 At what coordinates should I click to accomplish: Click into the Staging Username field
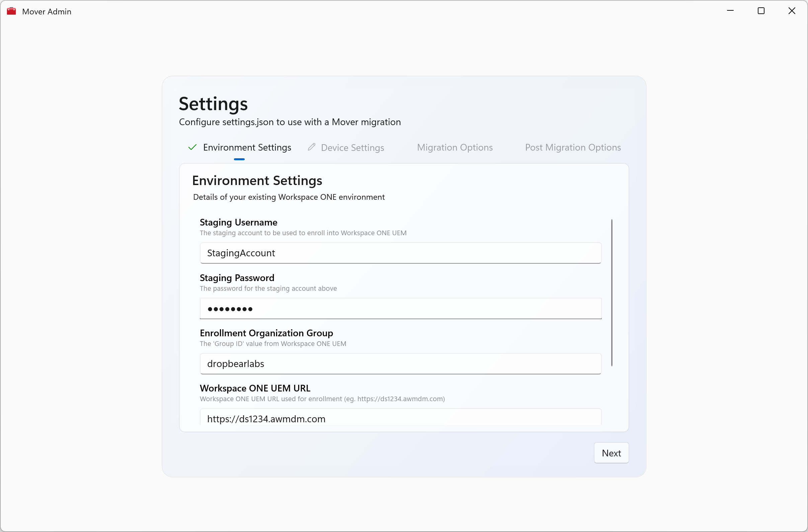coord(401,253)
